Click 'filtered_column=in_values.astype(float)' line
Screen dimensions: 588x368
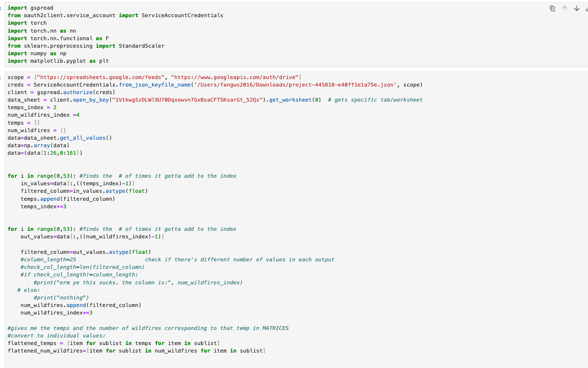point(84,191)
